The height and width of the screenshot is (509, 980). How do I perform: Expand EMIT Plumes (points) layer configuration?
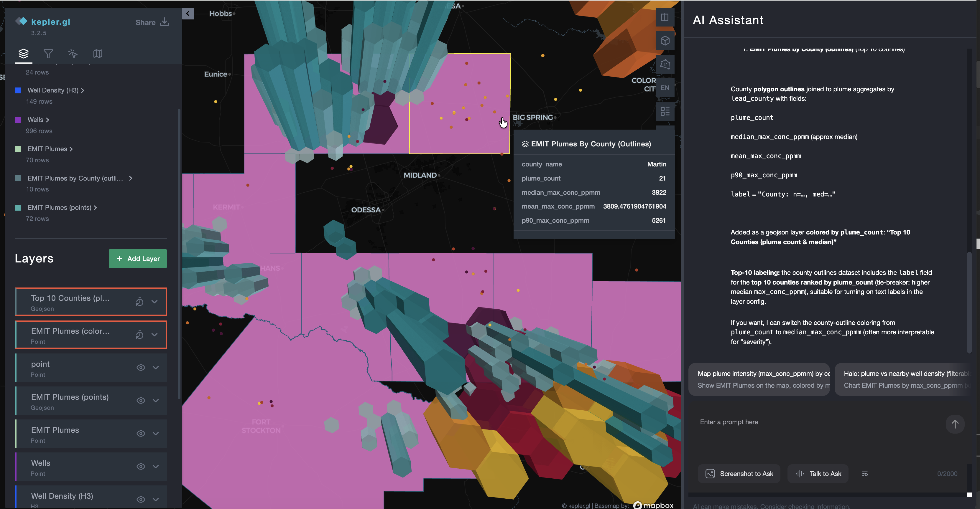(156, 401)
